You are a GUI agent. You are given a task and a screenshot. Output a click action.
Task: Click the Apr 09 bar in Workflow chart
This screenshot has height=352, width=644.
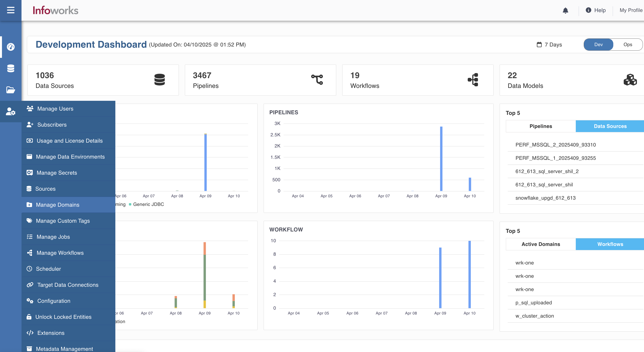click(440, 278)
